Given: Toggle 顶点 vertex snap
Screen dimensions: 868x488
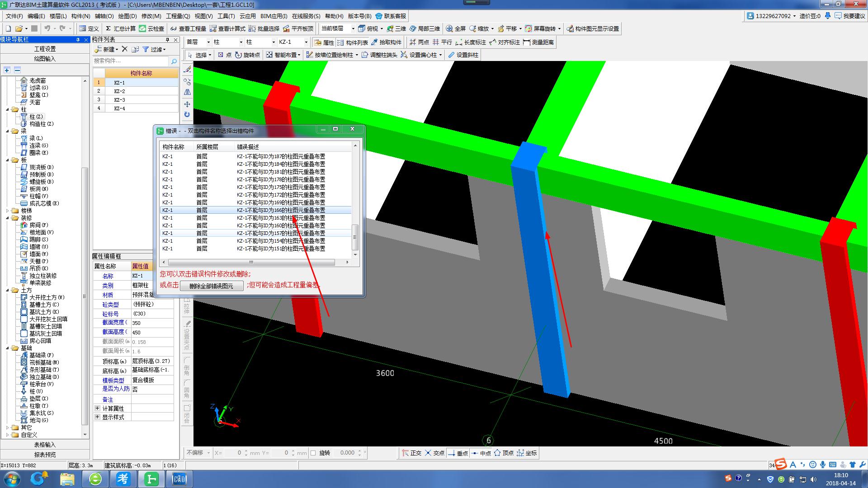Looking at the screenshot, I should [504, 453].
